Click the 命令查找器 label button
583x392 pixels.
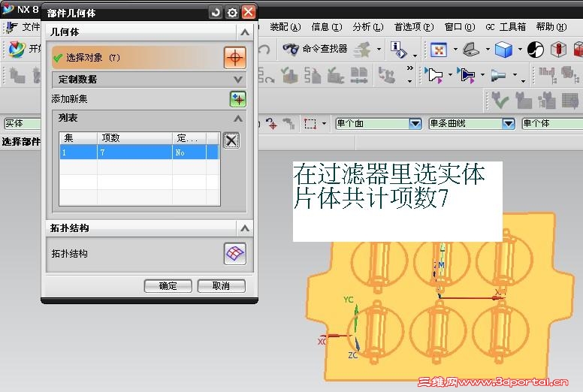325,49
